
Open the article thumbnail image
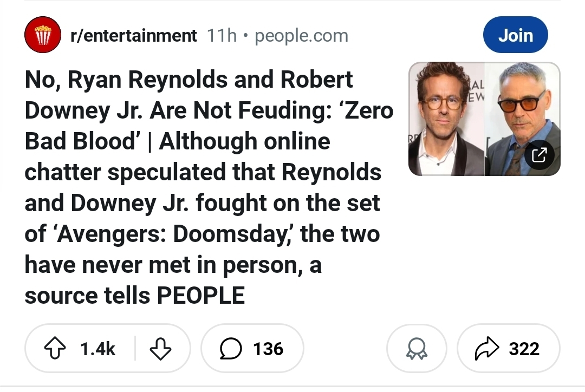(484, 119)
